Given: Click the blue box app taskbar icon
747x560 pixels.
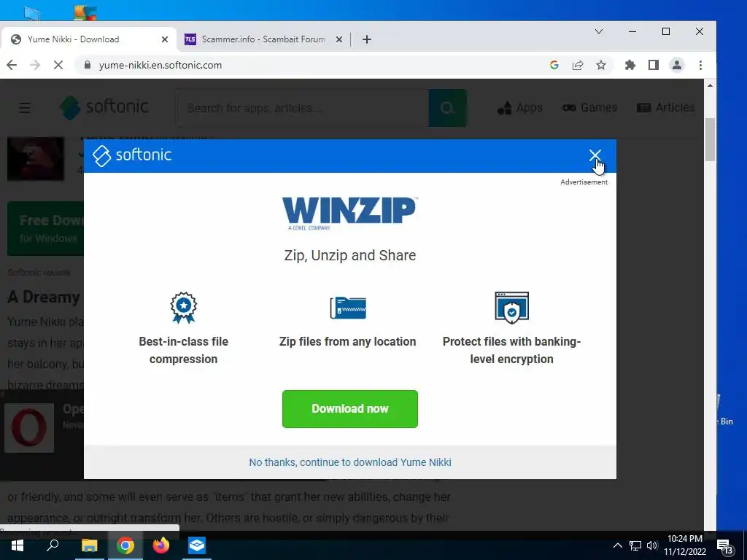Looking at the screenshot, I should [x=197, y=545].
